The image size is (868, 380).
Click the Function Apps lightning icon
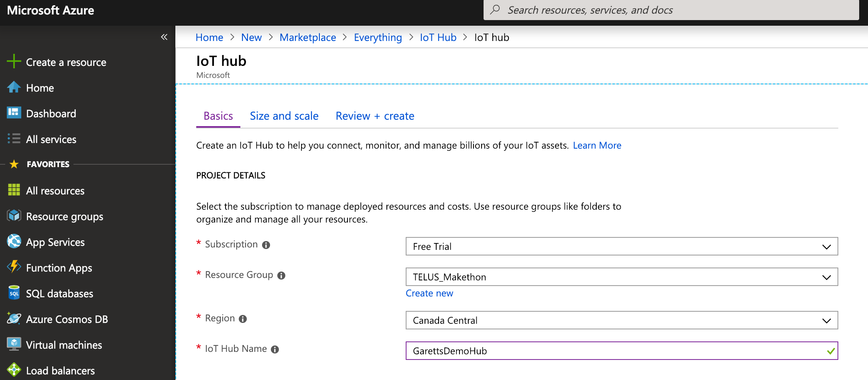[x=14, y=267]
